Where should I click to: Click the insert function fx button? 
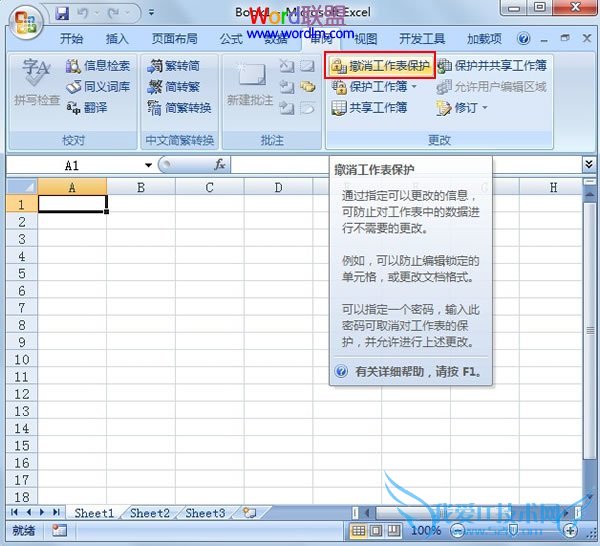pos(220,165)
